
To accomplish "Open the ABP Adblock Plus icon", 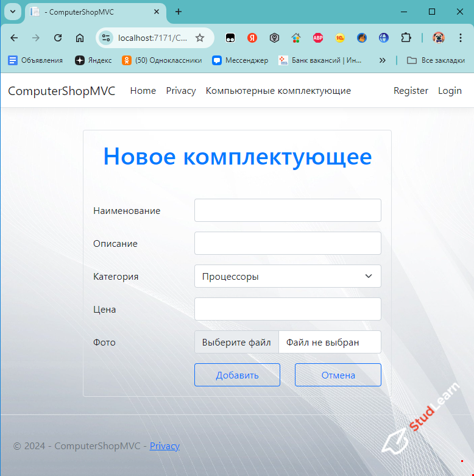I will click(318, 38).
